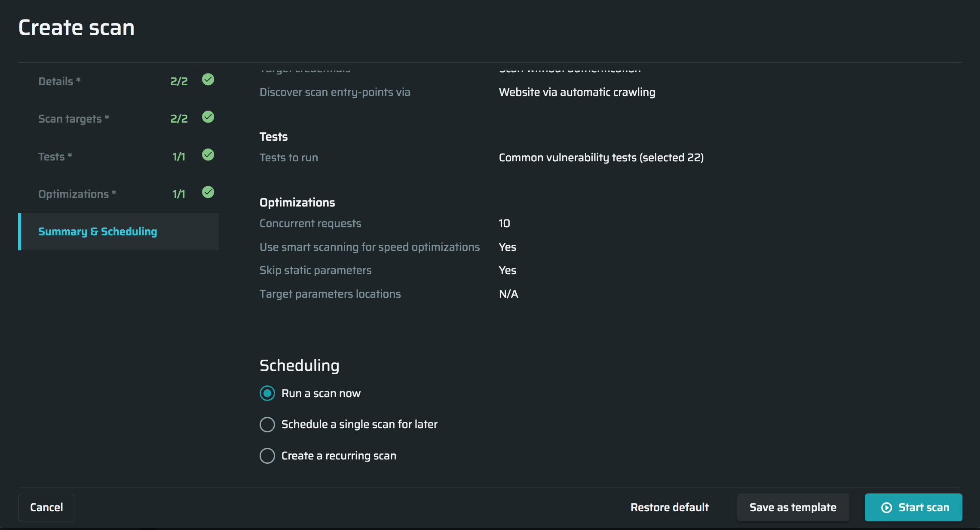Screen dimensions: 980x530
Task: Click the green checkmark next to Details
Action: pos(208,80)
